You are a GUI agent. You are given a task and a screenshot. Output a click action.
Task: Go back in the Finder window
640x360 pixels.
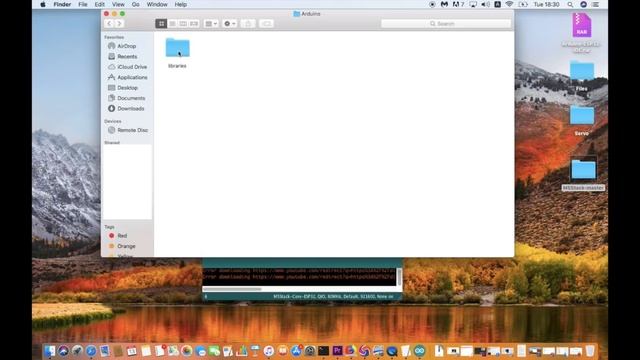109,24
